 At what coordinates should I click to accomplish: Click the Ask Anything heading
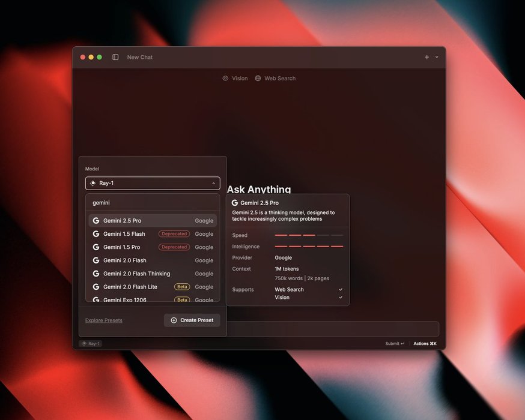coord(259,189)
